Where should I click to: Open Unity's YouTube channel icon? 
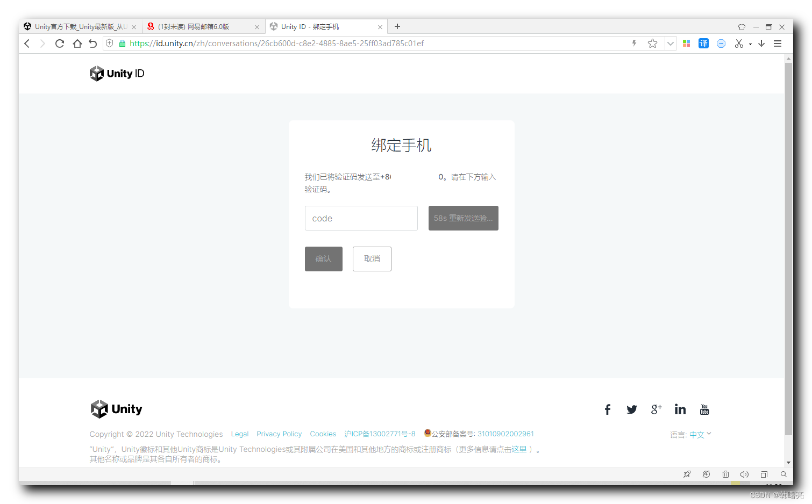coord(704,409)
